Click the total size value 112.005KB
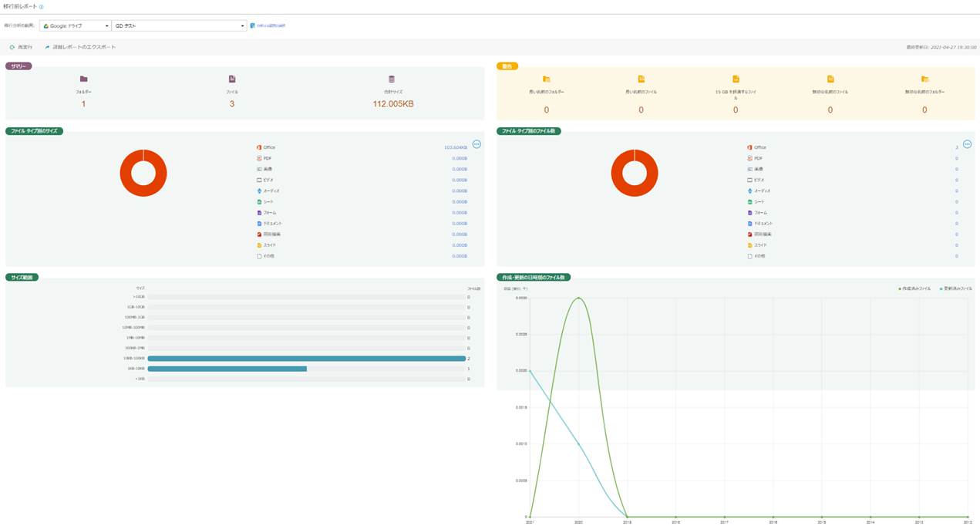Screen dimensions: 980x526 (393, 103)
